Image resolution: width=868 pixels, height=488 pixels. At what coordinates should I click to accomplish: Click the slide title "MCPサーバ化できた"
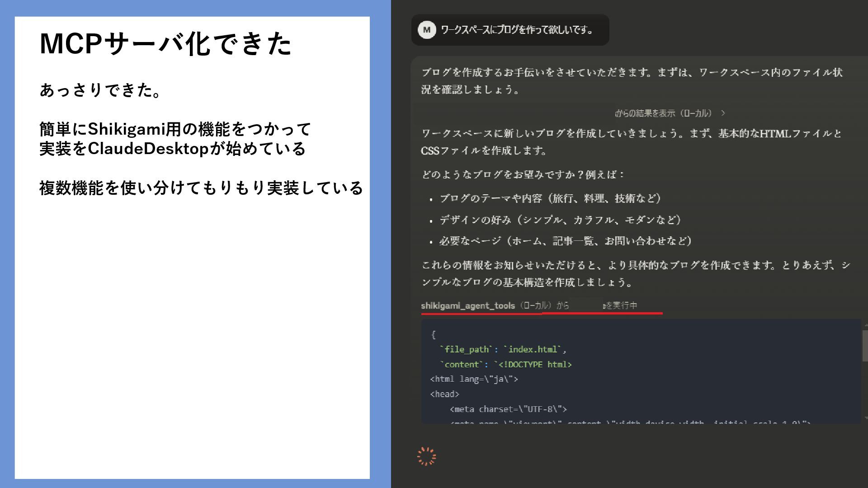tap(166, 44)
